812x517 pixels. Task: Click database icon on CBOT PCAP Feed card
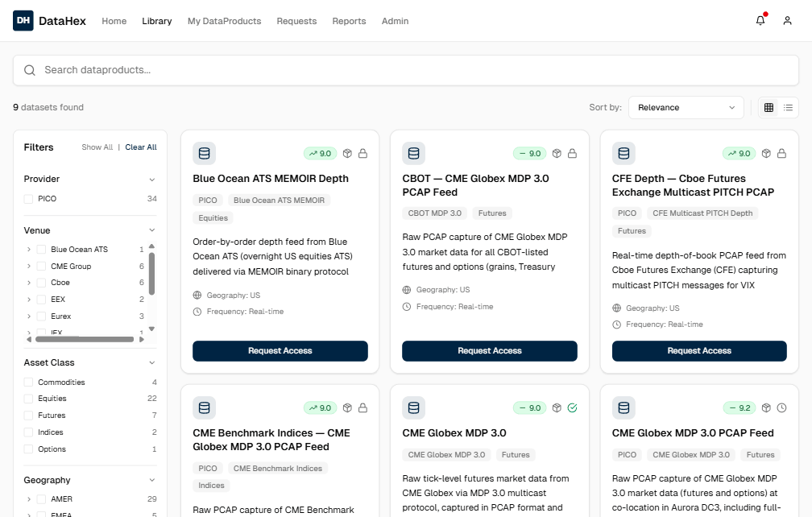tap(414, 153)
